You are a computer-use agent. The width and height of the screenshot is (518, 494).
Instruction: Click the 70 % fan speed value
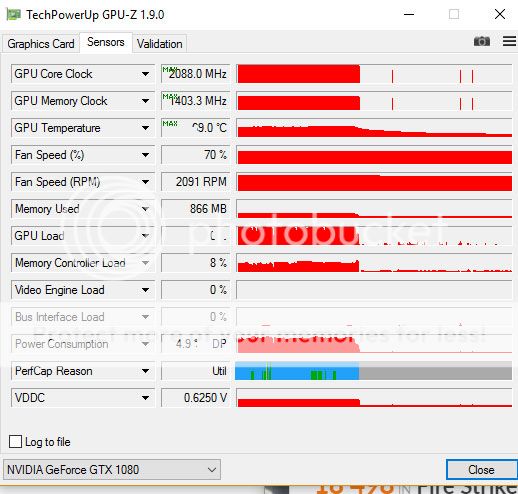(x=196, y=155)
